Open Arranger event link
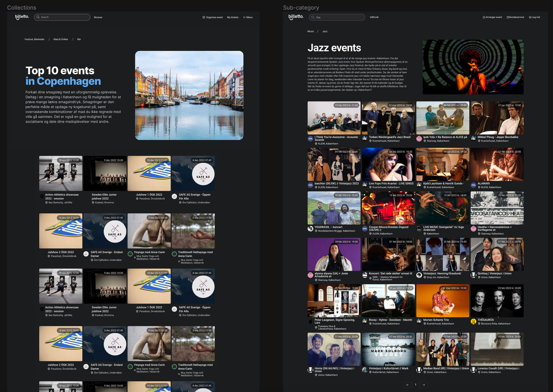The height and width of the screenshot is (392, 553). 494,17
